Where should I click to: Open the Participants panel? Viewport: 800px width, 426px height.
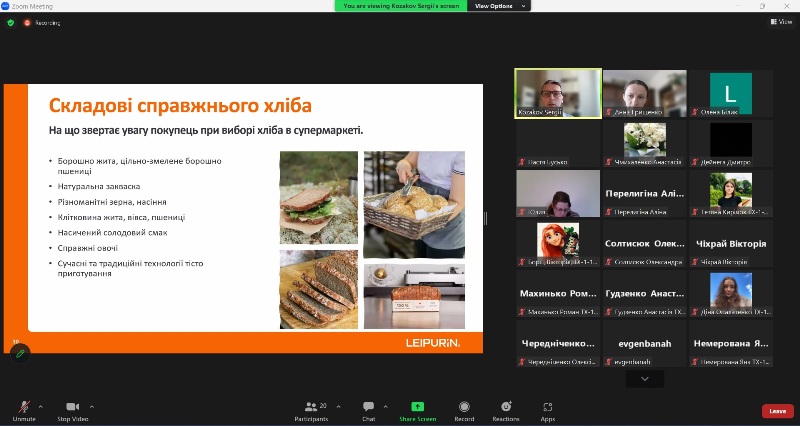(311, 410)
